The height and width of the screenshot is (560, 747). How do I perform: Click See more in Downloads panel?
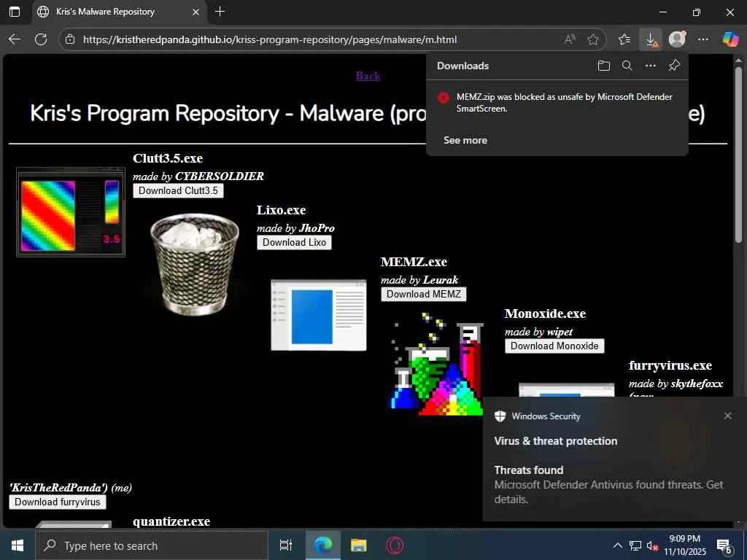pyautogui.click(x=465, y=141)
